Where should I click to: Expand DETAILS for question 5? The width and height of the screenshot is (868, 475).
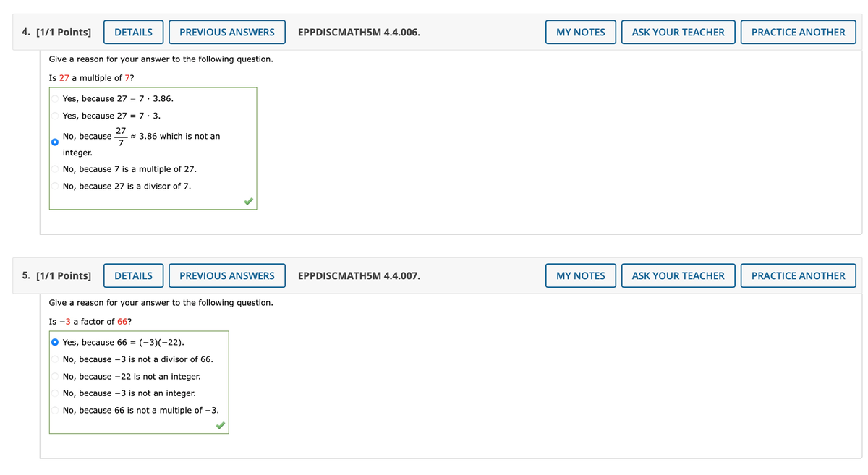click(133, 275)
